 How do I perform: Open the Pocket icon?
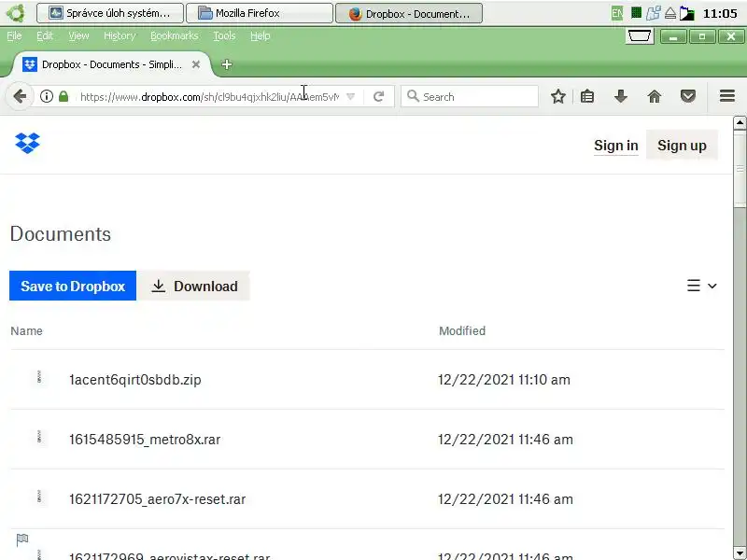point(688,97)
